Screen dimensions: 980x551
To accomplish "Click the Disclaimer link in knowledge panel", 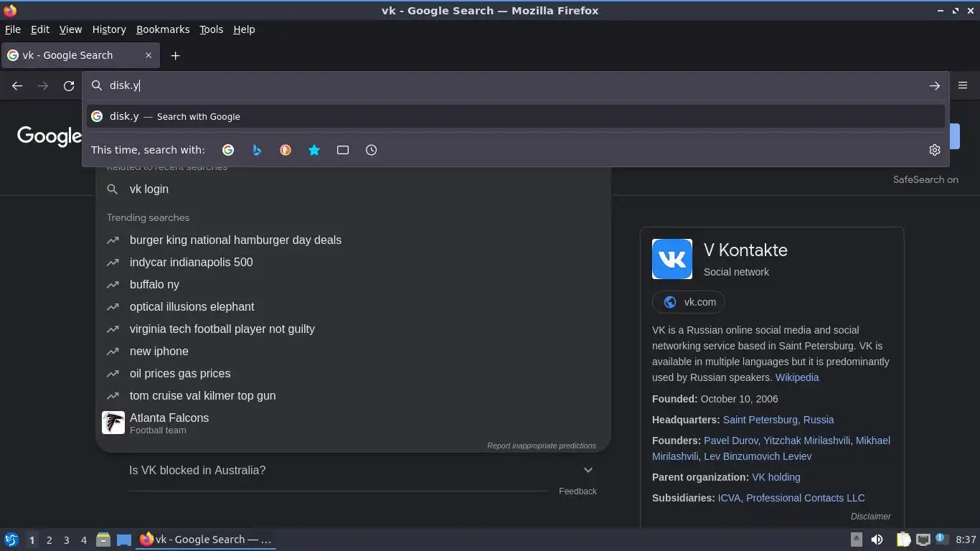I will pos(871,517).
